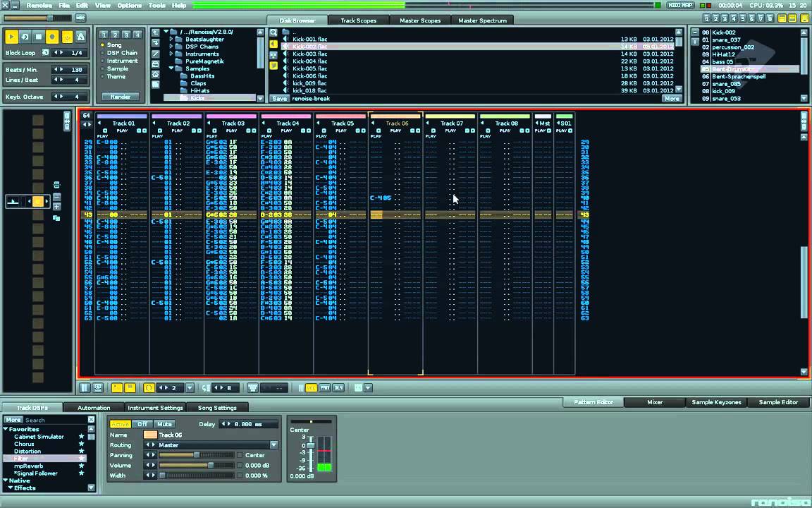
Task: Click the More button in disk browser
Action: (x=672, y=99)
